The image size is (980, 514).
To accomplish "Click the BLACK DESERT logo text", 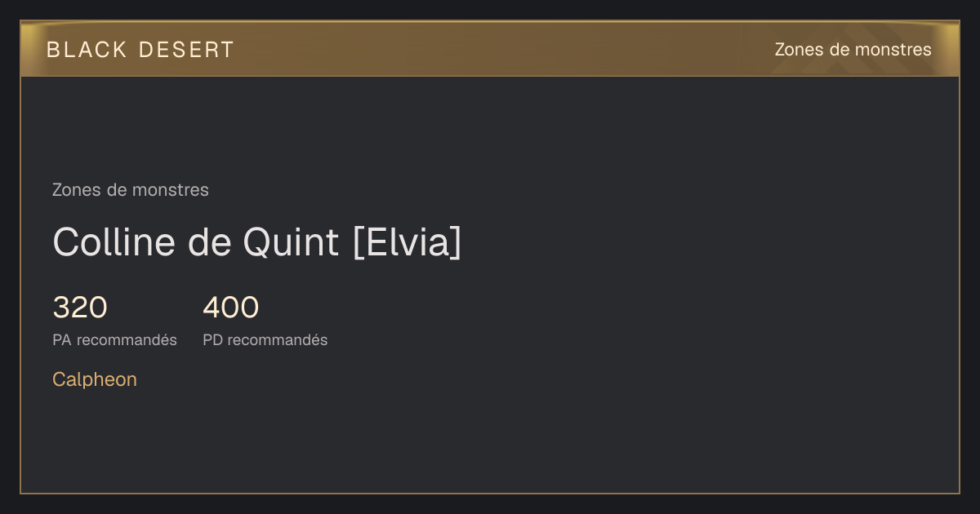I will click(140, 50).
